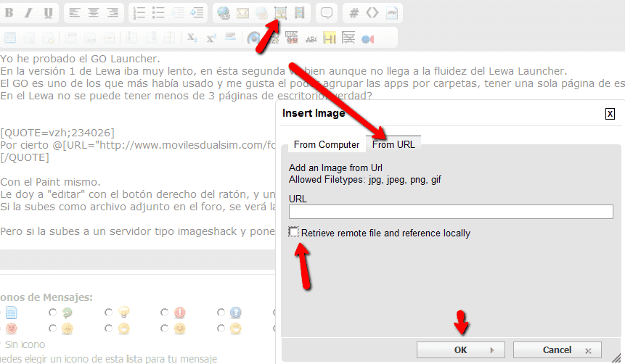The image size is (625, 364).
Task: Click the insert link globe icon
Action: 224,13
